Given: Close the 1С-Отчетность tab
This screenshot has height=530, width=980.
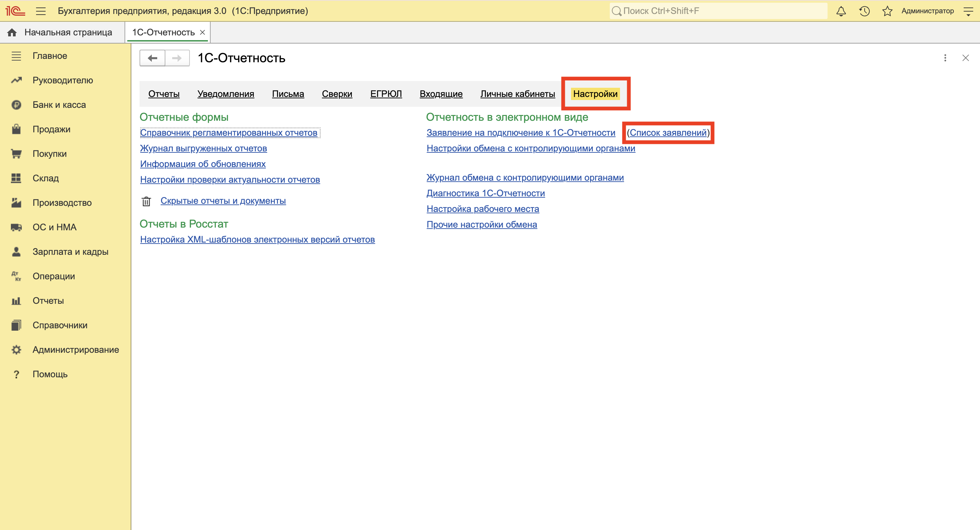Looking at the screenshot, I should coord(202,32).
